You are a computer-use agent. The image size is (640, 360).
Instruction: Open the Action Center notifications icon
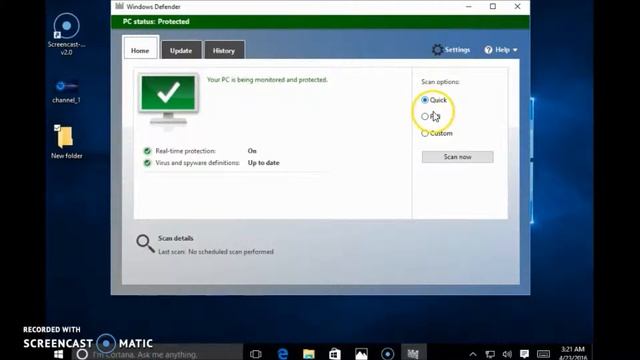pos(524,354)
